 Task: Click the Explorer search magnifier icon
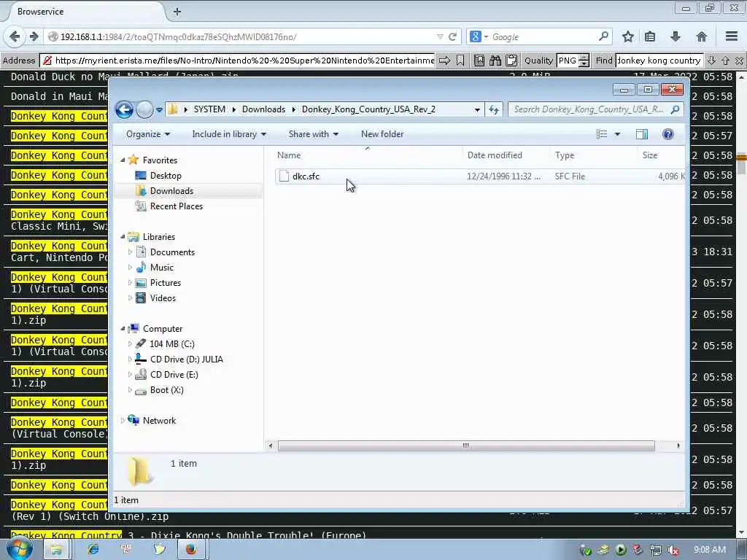click(x=675, y=109)
